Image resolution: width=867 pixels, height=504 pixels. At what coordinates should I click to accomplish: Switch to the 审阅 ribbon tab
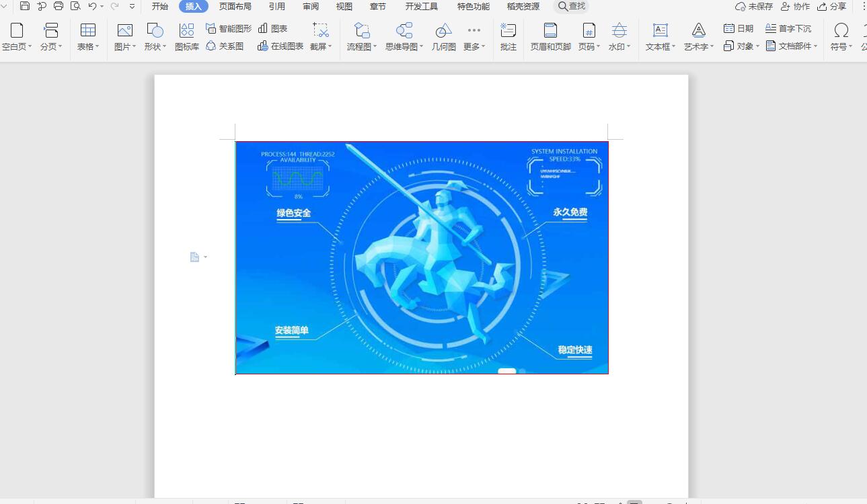(310, 6)
